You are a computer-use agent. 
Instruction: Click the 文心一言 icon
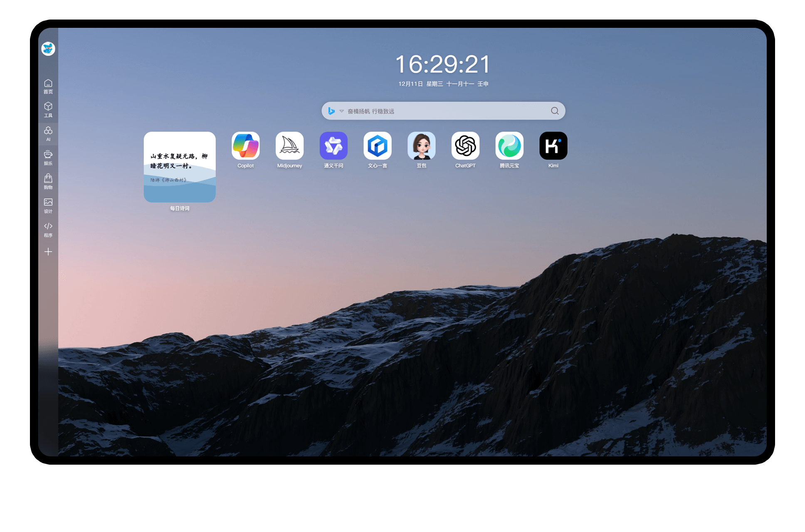coord(378,146)
